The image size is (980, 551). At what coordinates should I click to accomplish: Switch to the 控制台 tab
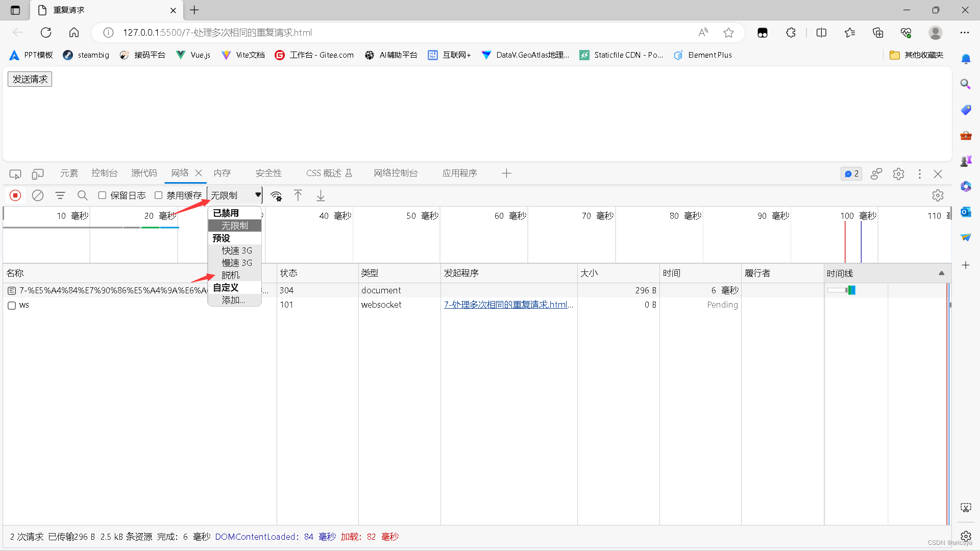click(104, 173)
